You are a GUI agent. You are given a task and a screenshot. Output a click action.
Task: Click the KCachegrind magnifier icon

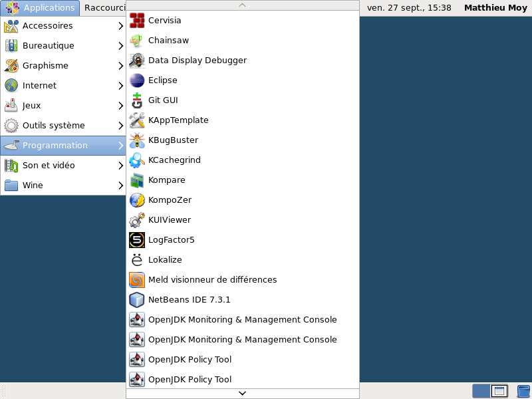click(x=137, y=160)
